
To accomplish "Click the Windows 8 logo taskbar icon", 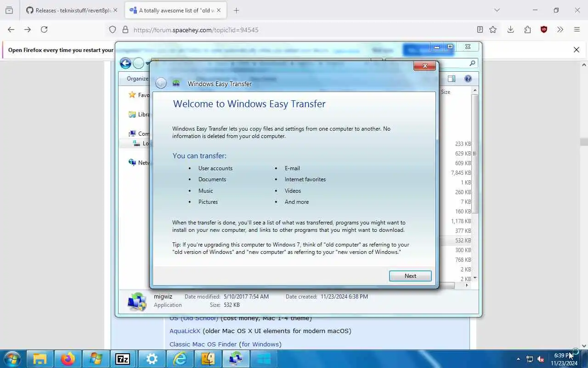I will click(x=264, y=359).
